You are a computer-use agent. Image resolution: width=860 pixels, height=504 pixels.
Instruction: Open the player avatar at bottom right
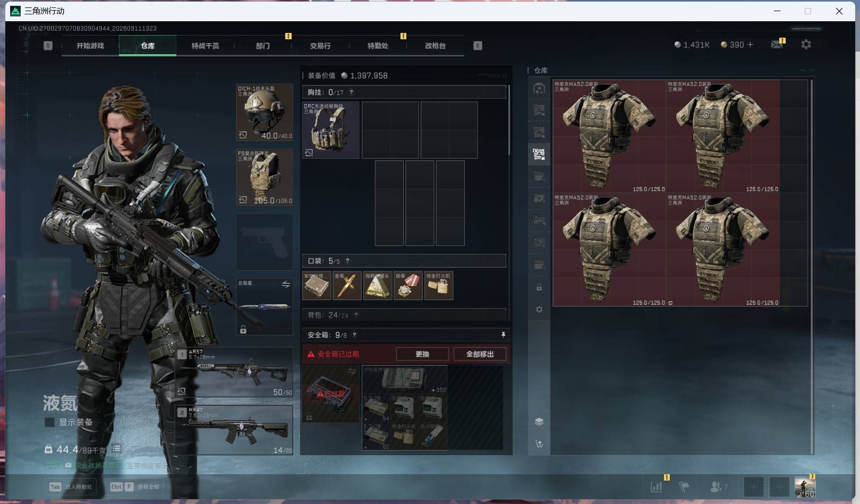point(805,486)
